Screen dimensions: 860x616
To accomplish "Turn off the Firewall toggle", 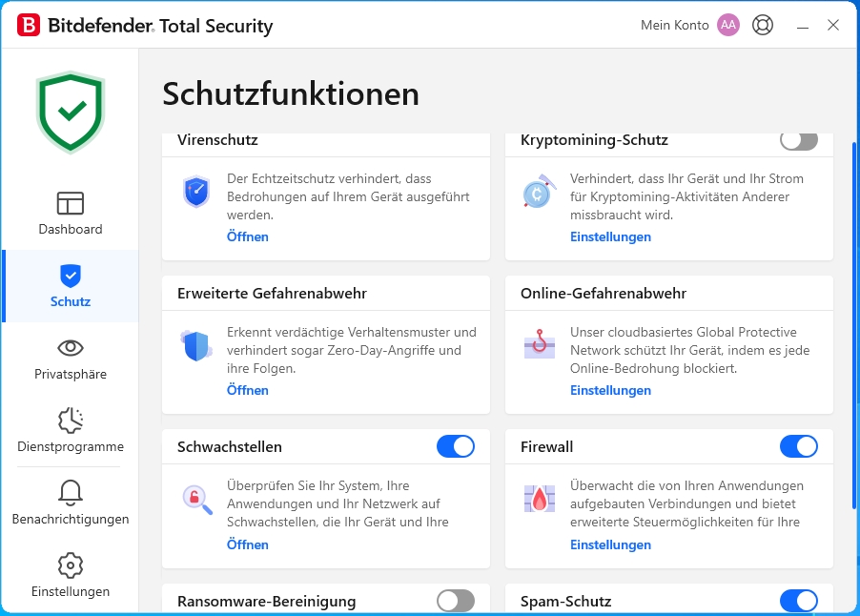I will [x=799, y=446].
